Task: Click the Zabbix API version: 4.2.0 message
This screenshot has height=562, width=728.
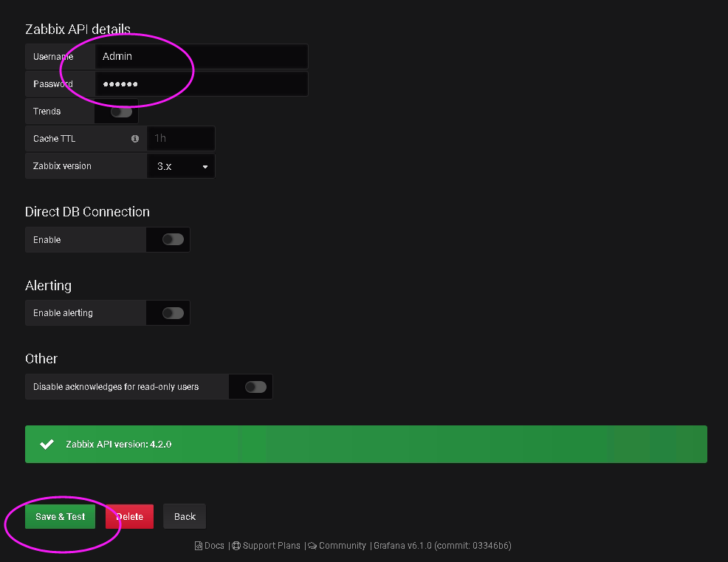Action: [119, 445]
